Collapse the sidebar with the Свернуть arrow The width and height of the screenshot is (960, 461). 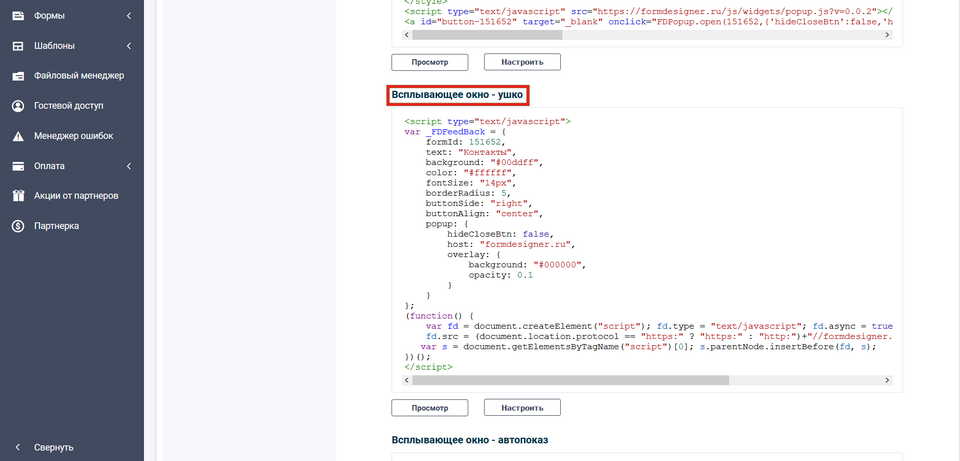(18, 447)
